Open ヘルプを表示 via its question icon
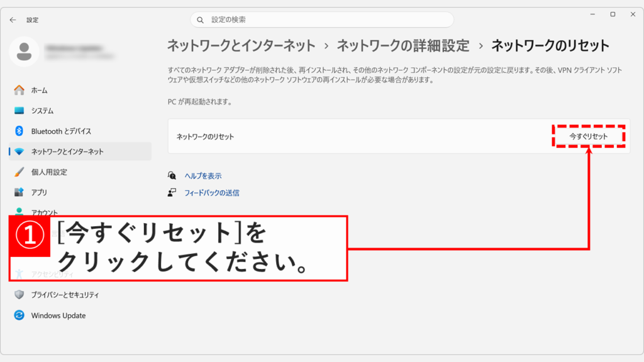 172,176
